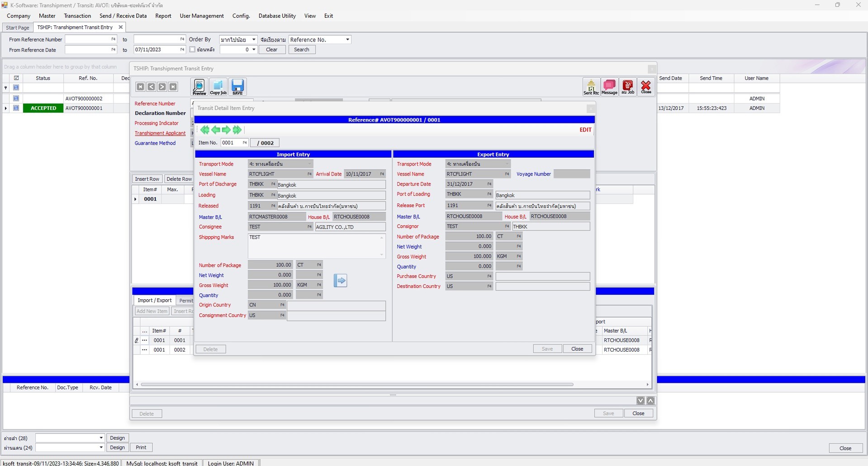Viewport: 868px width, 466px height.
Task: Select the Copy Job icon
Action: click(x=218, y=86)
